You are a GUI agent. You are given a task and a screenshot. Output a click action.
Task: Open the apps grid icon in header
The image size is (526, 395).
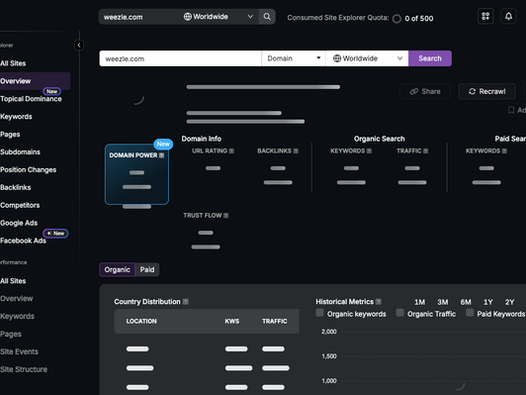coord(485,16)
